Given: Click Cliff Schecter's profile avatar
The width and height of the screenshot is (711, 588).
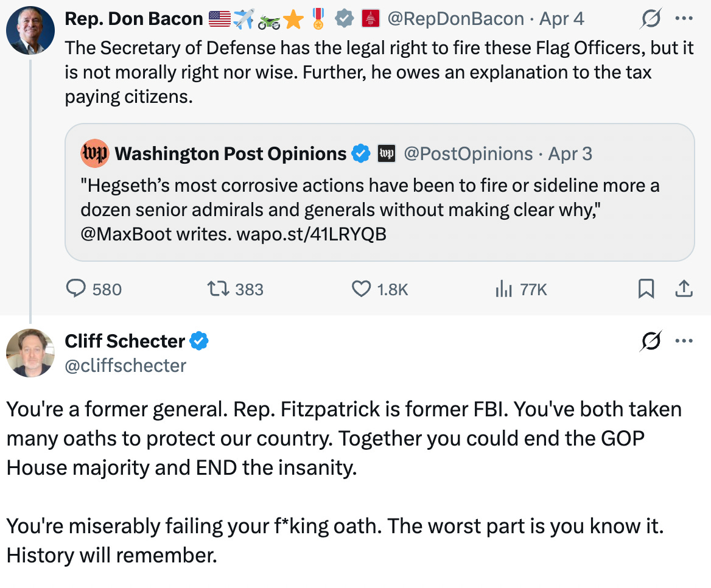Looking at the screenshot, I should click(x=30, y=352).
